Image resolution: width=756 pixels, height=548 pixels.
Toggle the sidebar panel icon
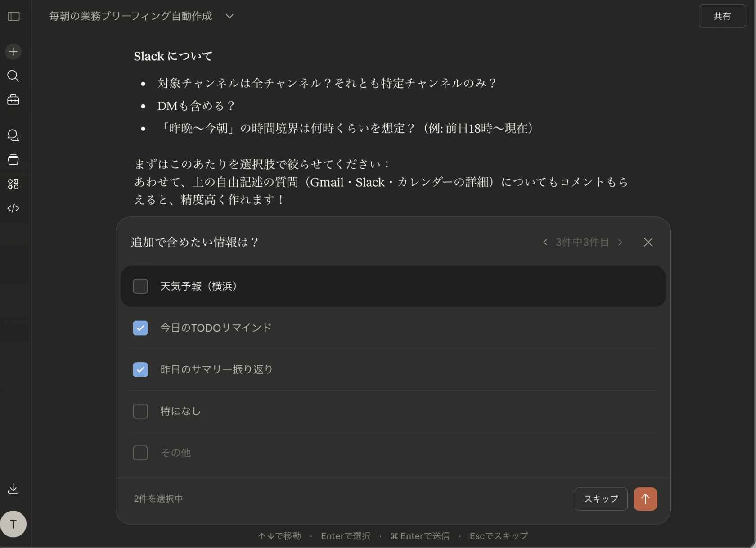point(13,16)
